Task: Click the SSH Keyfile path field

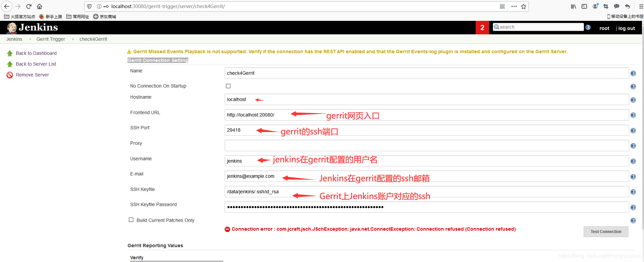Action: (427, 192)
